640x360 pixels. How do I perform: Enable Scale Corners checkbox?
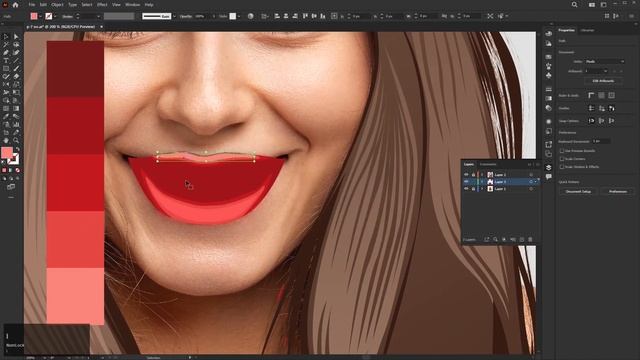coord(562,159)
